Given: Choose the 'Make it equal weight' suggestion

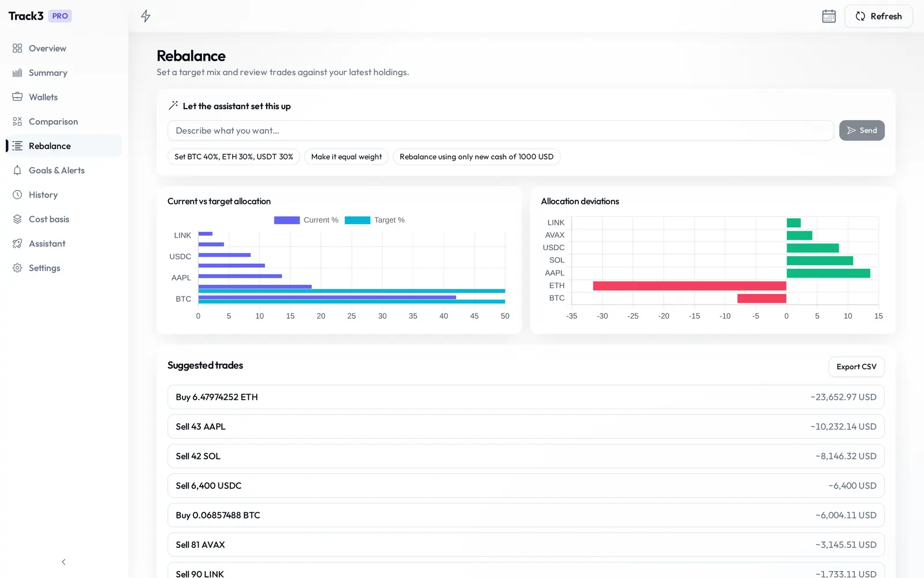Looking at the screenshot, I should [346, 157].
